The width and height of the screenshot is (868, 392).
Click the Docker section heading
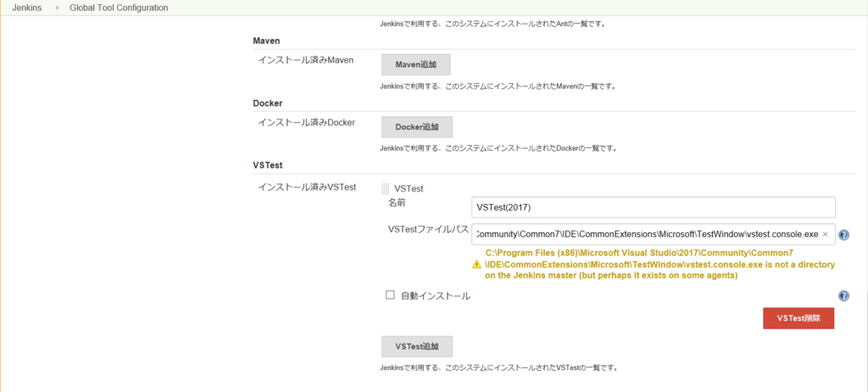268,103
